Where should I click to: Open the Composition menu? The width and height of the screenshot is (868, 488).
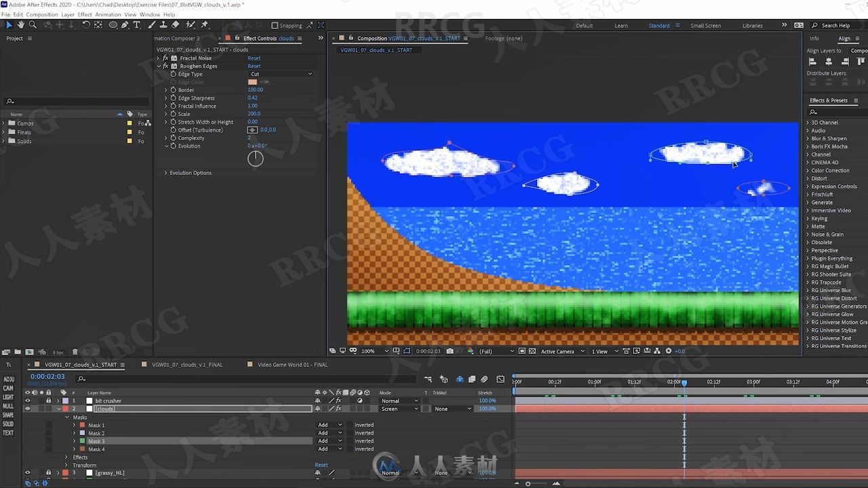click(x=41, y=14)
